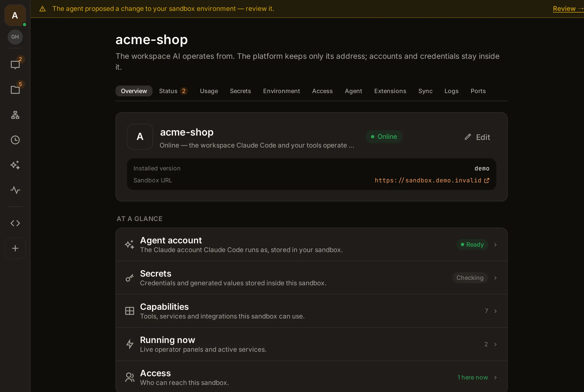Select the GH workspace avatar

(15, 37)
